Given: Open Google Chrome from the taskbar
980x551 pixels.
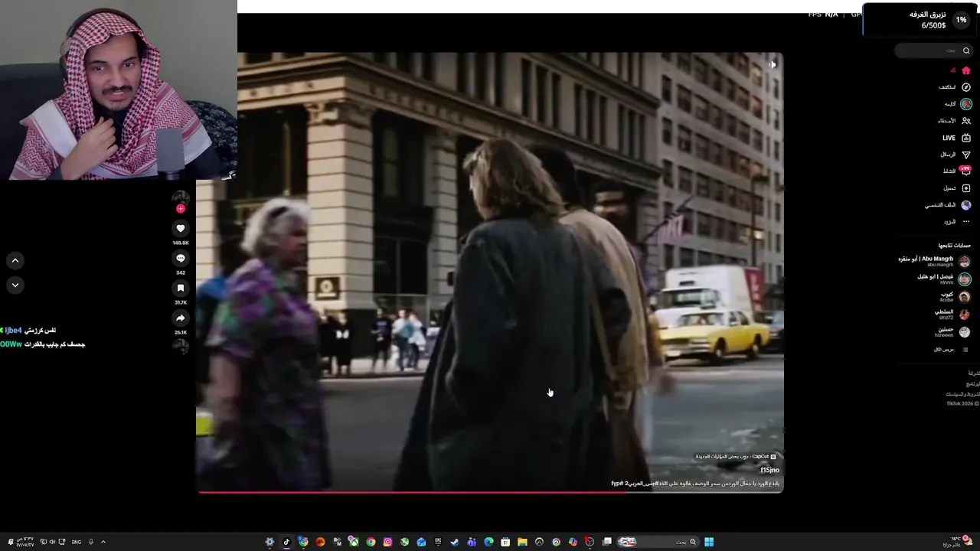Looking at the screenshot, I should click(371, 542).
